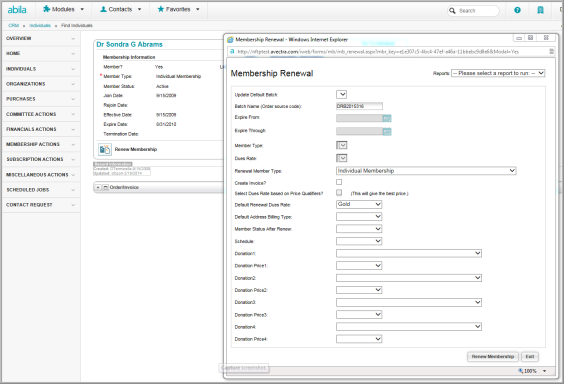
Task: Open the Contacts menu
Action: (x=120, y=9)
